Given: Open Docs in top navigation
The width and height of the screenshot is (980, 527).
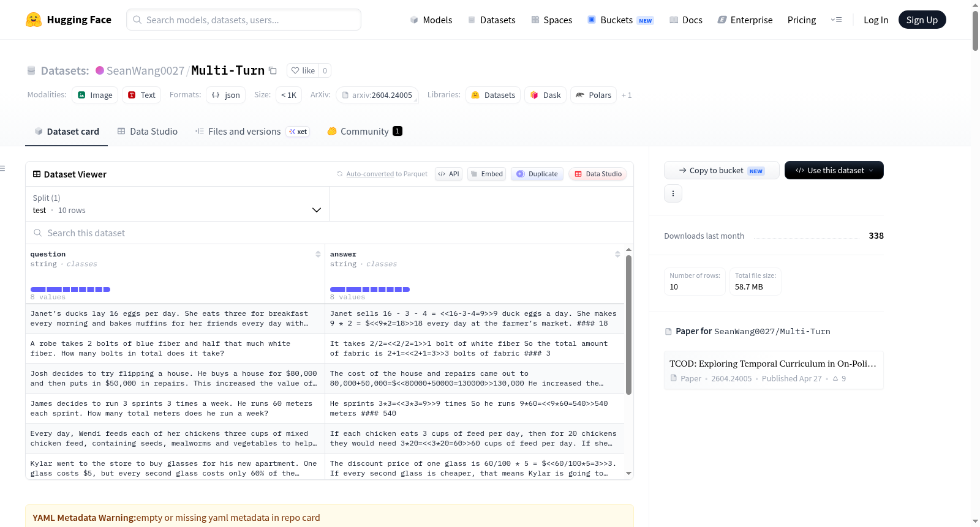Looking at the screenshot, I should click(686, 20).
